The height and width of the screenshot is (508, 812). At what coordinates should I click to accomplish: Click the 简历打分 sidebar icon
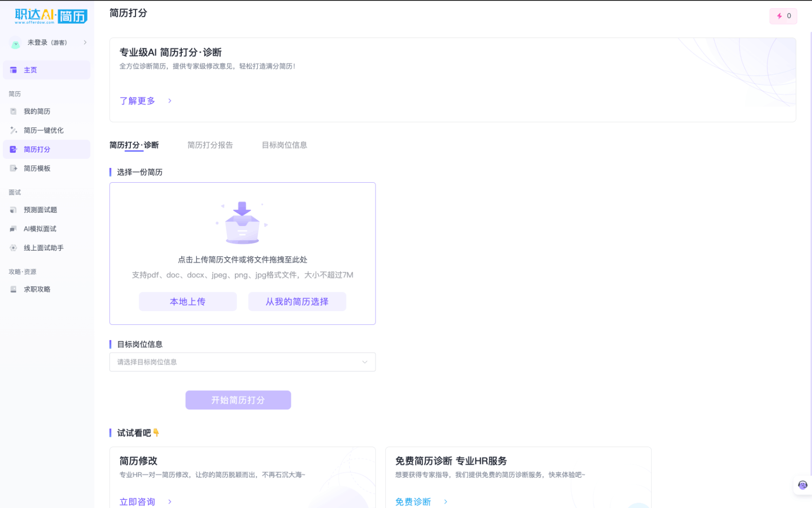click(14, 149)
